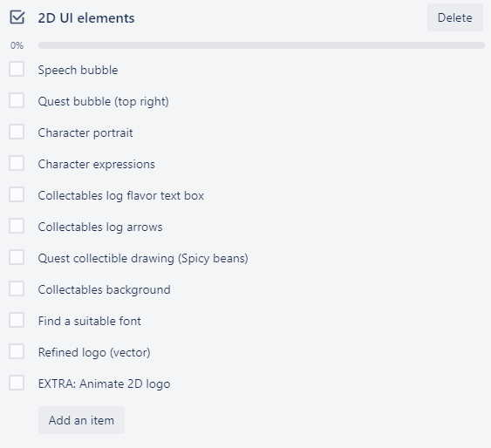Click the EXTRA: Animate 2D logo text
Image resolution: width=491 pixels, height=448 pixels.
pos(105,384)
